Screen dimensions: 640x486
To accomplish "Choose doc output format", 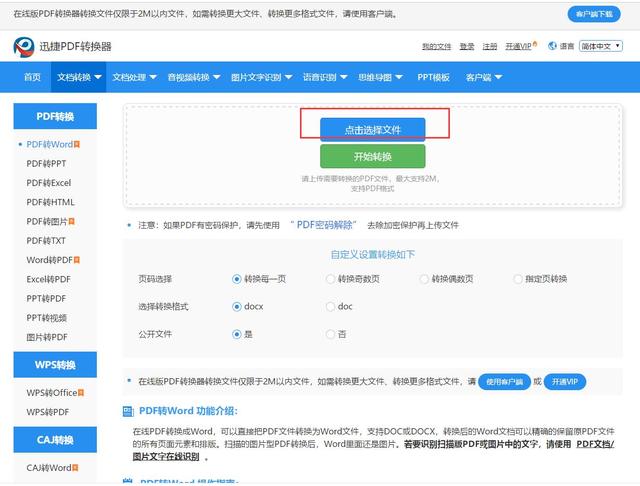I will coord(330,306).
